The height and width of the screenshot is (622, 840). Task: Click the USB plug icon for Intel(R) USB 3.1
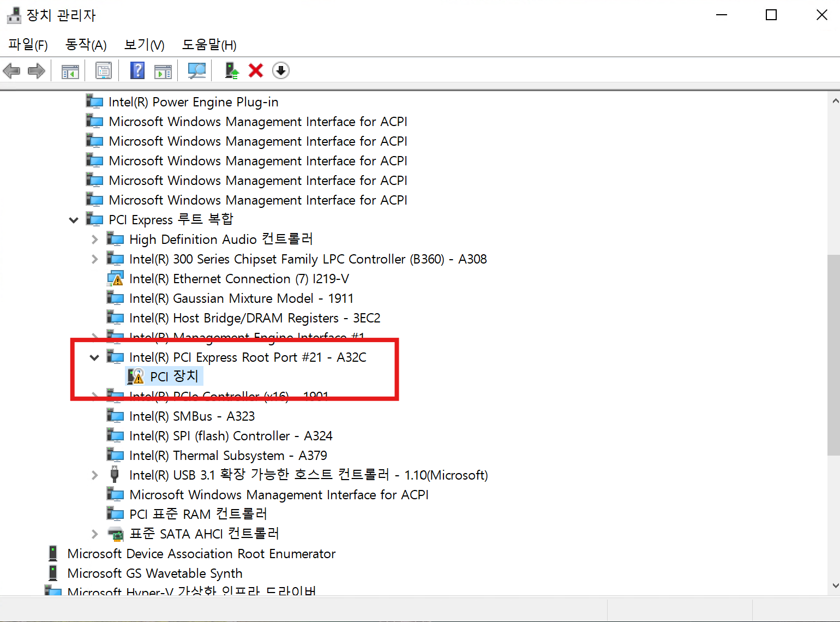(115, 474)
